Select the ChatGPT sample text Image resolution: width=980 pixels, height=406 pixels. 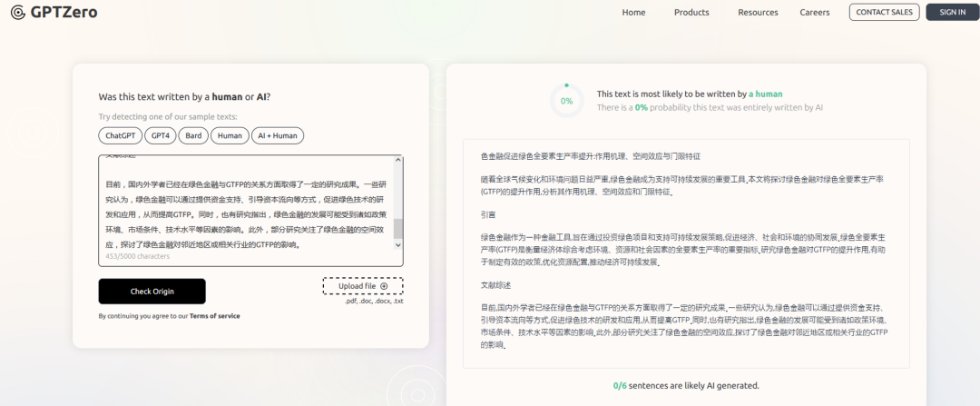point(120,135)
